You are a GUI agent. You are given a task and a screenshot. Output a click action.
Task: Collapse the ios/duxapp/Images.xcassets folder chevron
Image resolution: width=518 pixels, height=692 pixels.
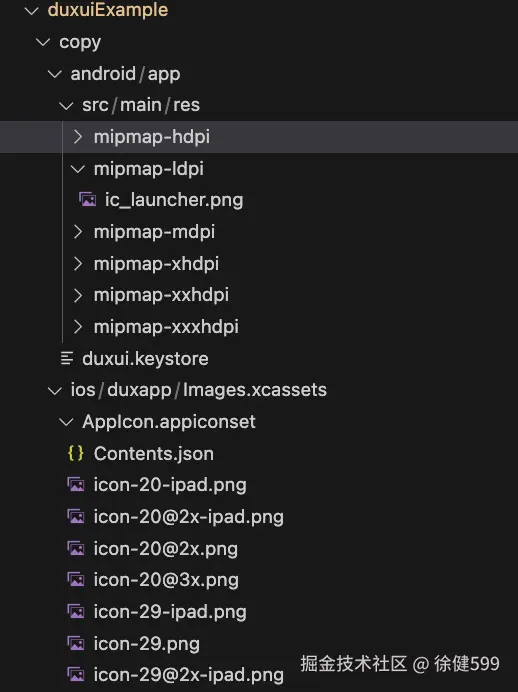(55, 390)
